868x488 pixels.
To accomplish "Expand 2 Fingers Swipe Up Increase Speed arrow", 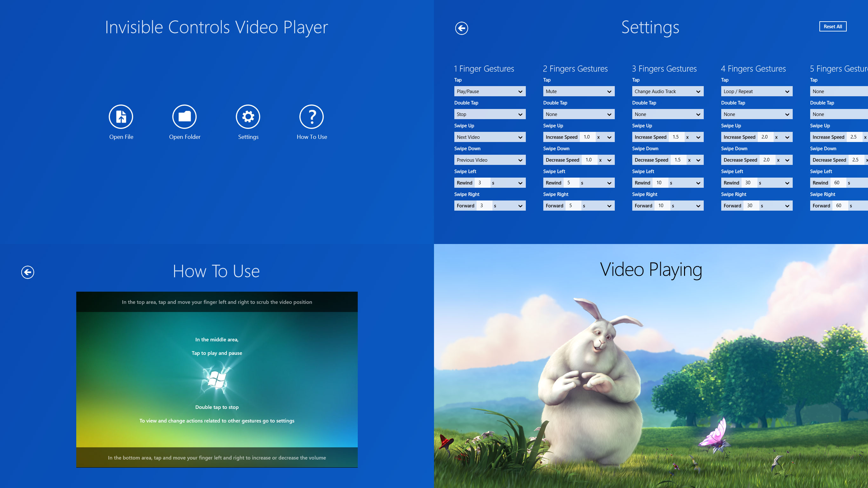I will pos(609,137).
